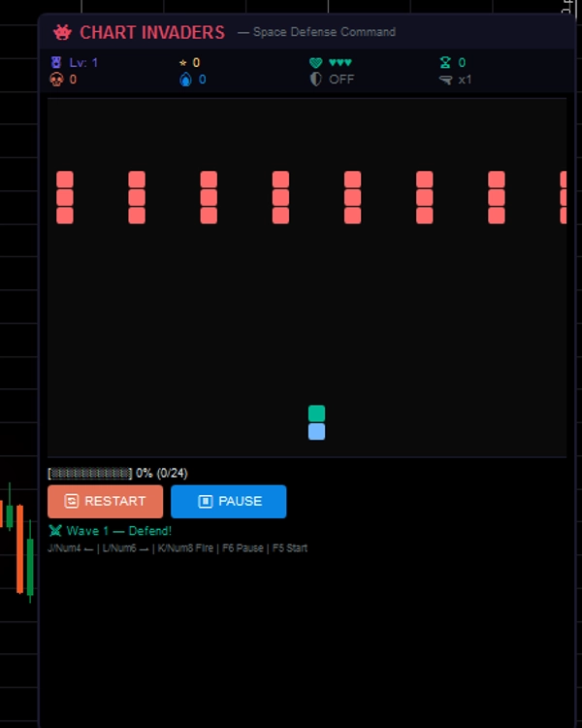Click the gun multiplier icon
582x728 pixels.
click(x=445, y=80)
